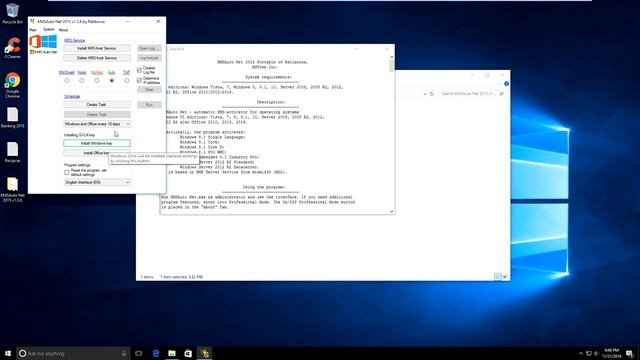Click the Delete Task button
This screenshot has height=360, width=640.
[x=97, y=115]
